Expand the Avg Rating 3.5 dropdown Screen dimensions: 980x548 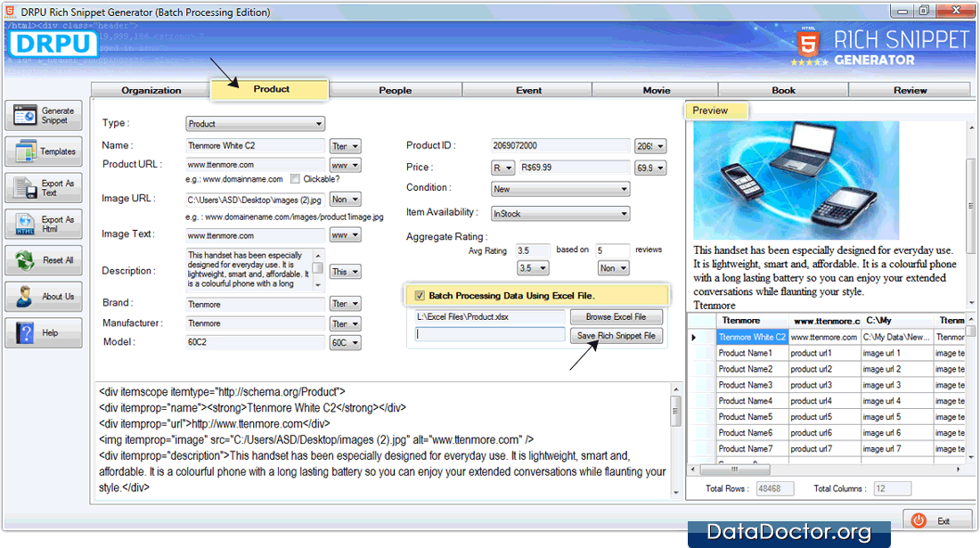[533, 268]
